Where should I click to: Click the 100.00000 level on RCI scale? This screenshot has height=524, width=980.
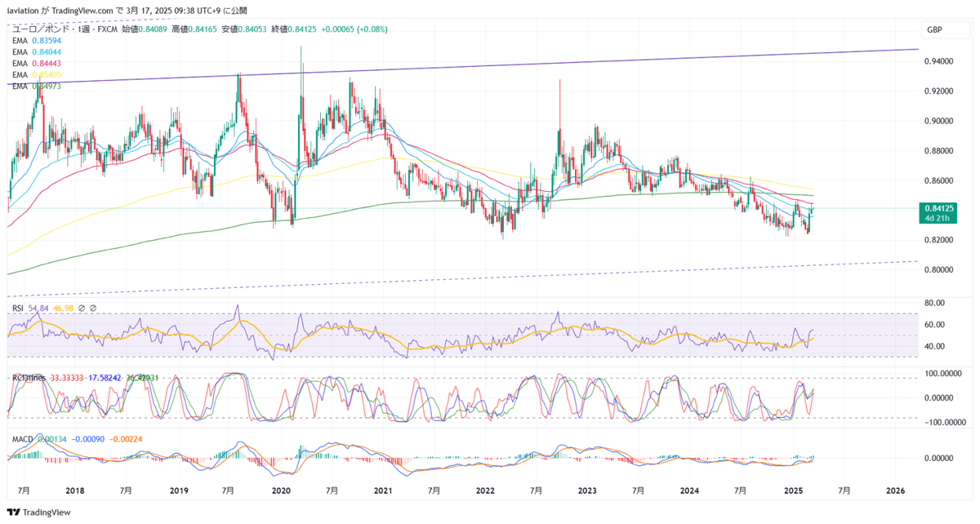pos(945,373)
